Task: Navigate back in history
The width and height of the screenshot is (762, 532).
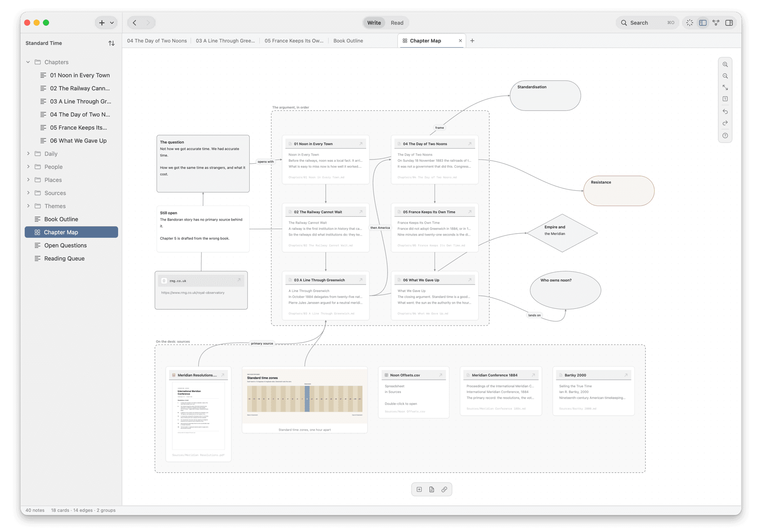Action: [135, 23]
